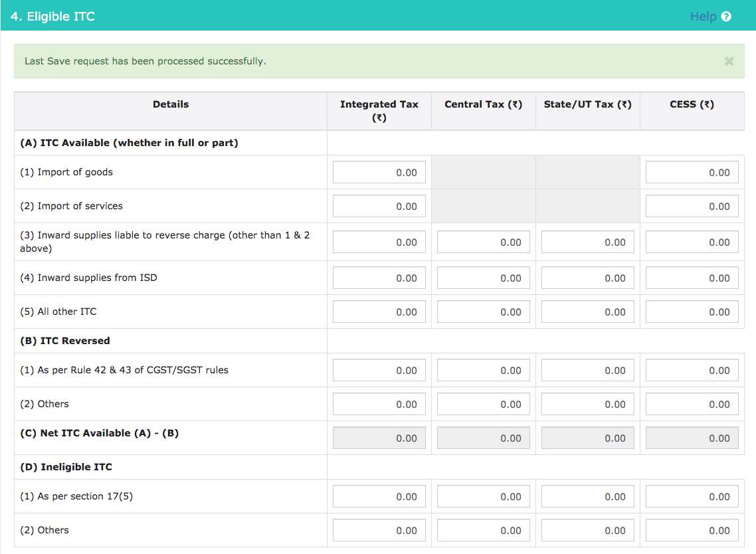756x554 pixels.
Task: Click Import of services CESS field
Action: [x=692, y=206]
